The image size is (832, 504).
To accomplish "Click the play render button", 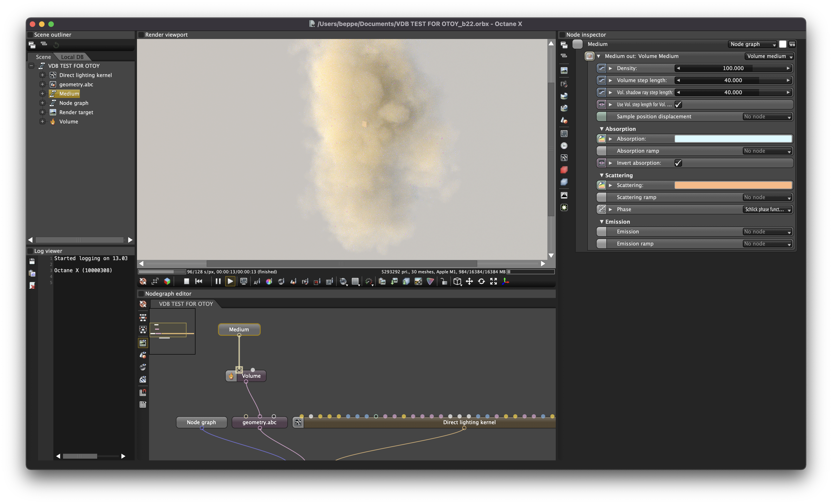I will tap(230, 281).
